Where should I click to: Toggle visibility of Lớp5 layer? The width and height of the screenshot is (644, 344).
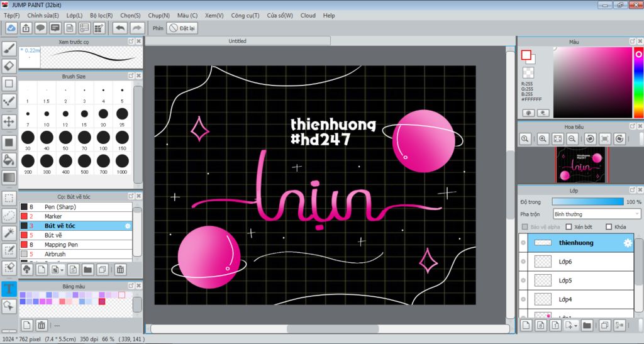click(523, 280)
